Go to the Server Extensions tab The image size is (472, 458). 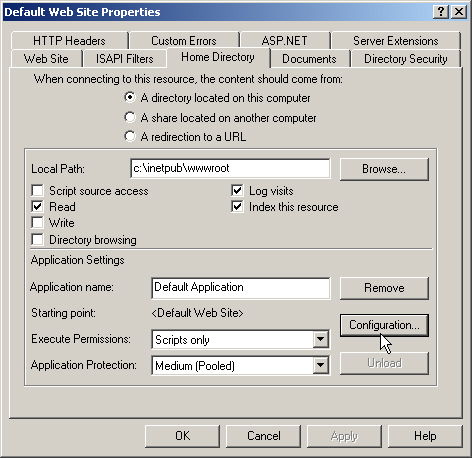point(396,41)
